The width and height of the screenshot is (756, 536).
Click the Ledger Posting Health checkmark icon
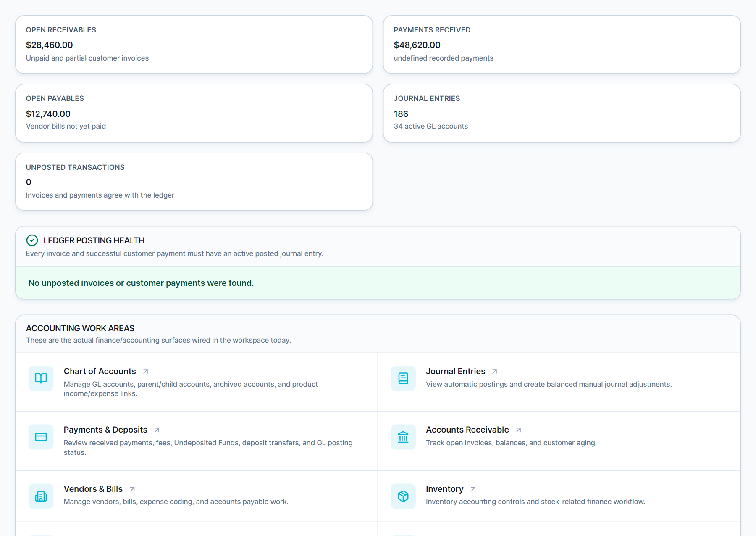point(32,240)
